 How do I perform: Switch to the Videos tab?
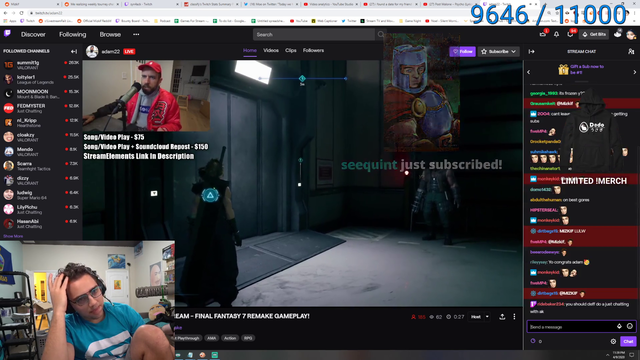click(271, 51)
